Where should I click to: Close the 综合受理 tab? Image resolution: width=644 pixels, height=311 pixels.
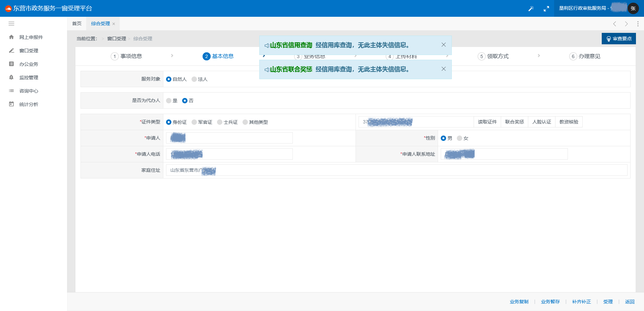pos(114,24)
